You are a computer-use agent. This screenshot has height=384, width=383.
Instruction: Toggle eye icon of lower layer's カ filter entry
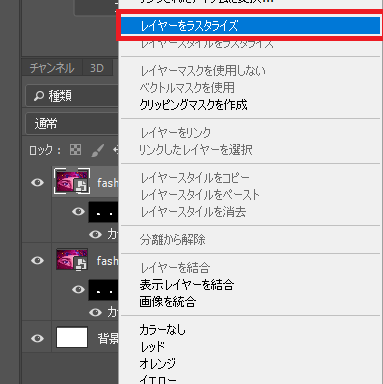(x=95, y=312)
